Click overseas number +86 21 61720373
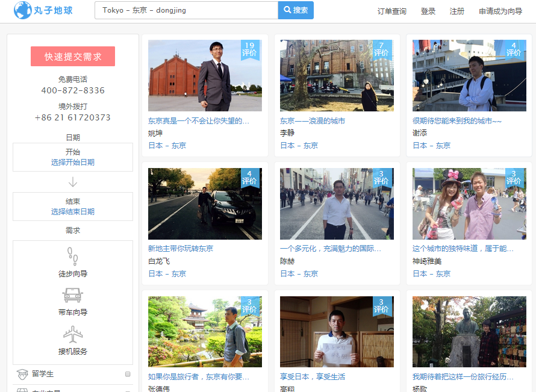The width and height of the screenshot is (536, 392). click(73, 117)
